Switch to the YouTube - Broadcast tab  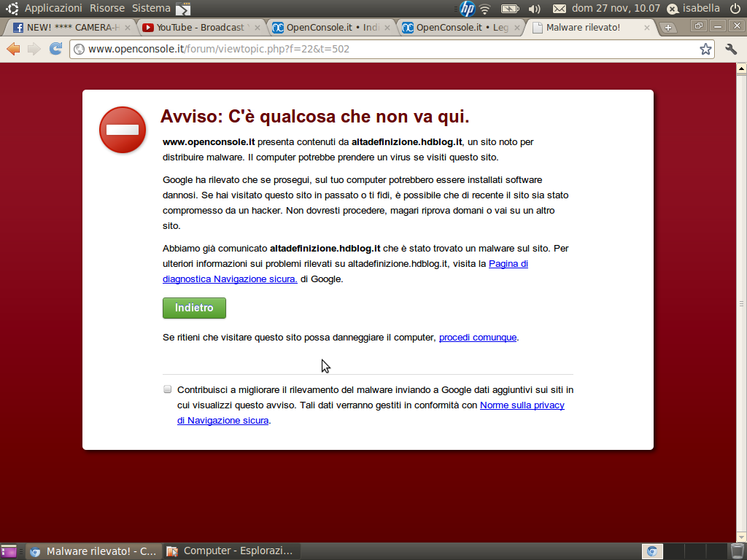(x=200, y=28)
